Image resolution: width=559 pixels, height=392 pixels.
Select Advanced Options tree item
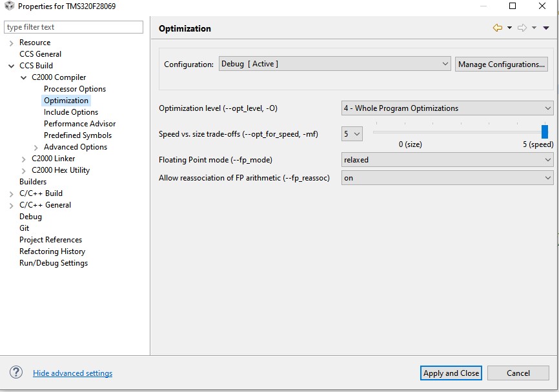[76, 147]
